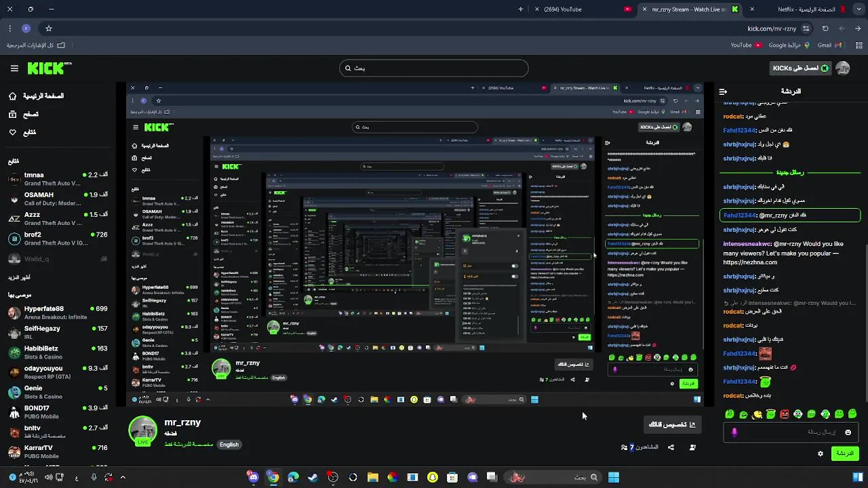Open the emoji picker in chat input

pos(848,432)
